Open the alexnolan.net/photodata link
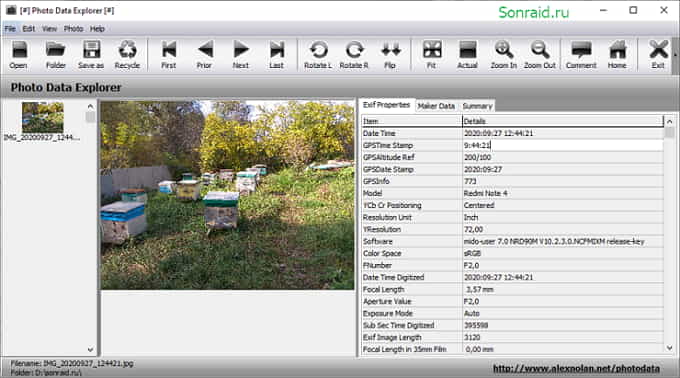680x378 pixels. pos(576,368)
